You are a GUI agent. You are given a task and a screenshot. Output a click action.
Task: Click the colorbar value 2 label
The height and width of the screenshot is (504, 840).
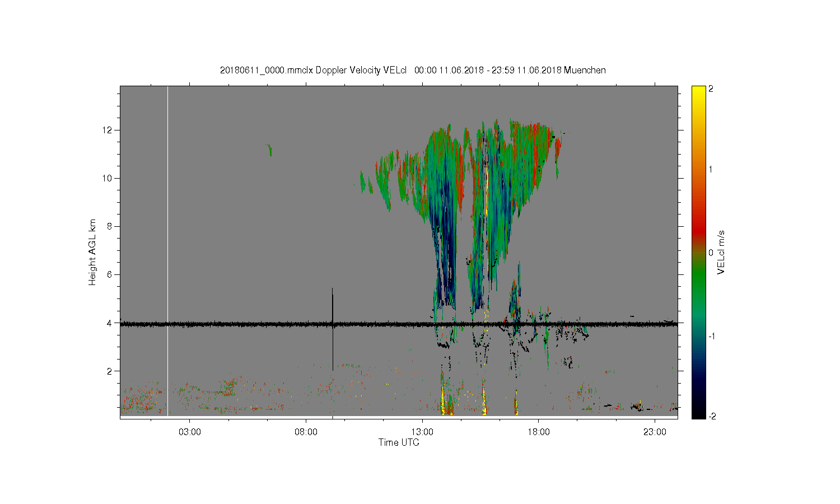pyautogui.click(x=711, y=89)
